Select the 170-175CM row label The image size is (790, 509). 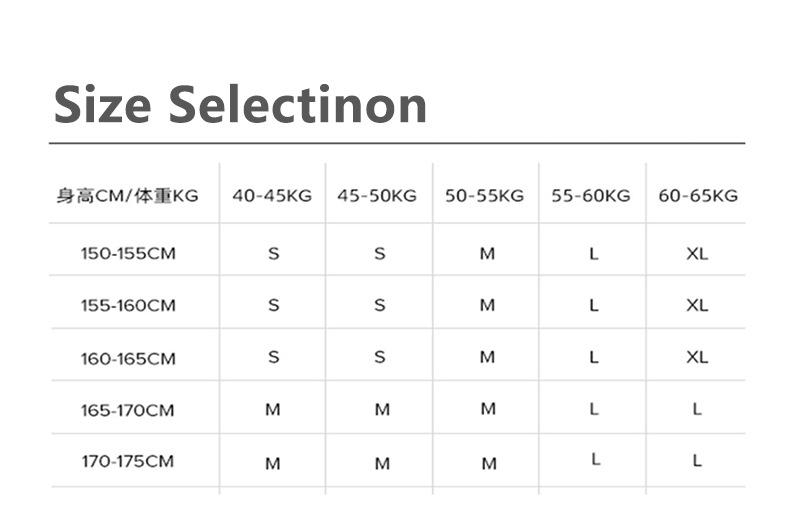(x=127, y=461)
